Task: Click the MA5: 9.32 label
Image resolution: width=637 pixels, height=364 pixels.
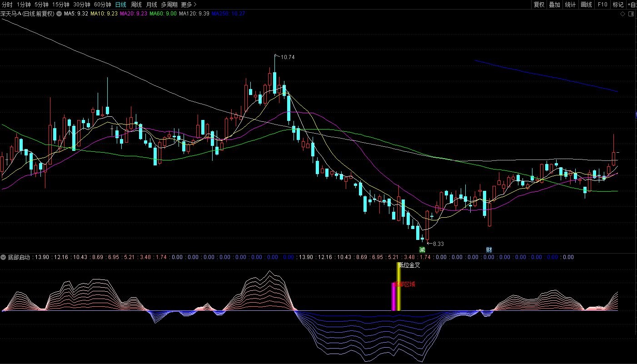Action: click(x=76, y=14)
